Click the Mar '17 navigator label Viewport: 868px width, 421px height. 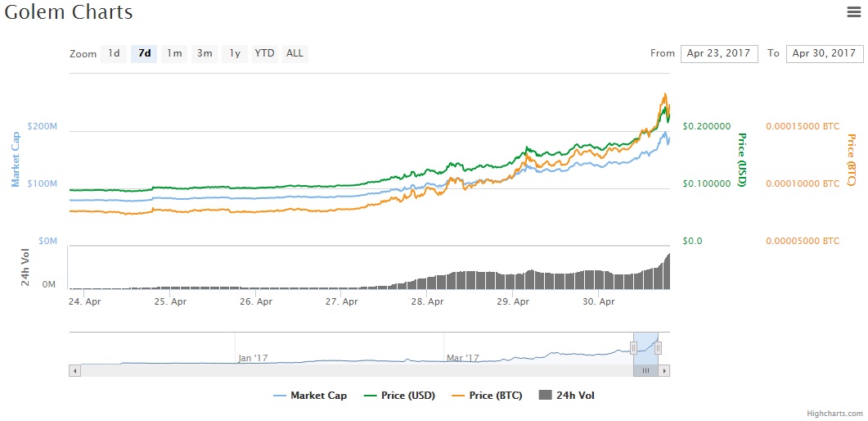463,358
